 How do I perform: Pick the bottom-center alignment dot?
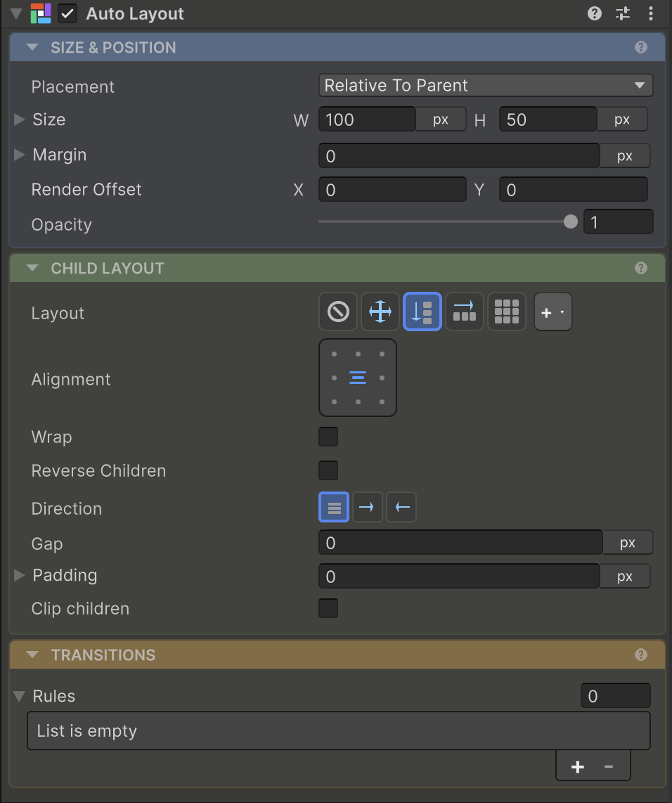[358, 402]
